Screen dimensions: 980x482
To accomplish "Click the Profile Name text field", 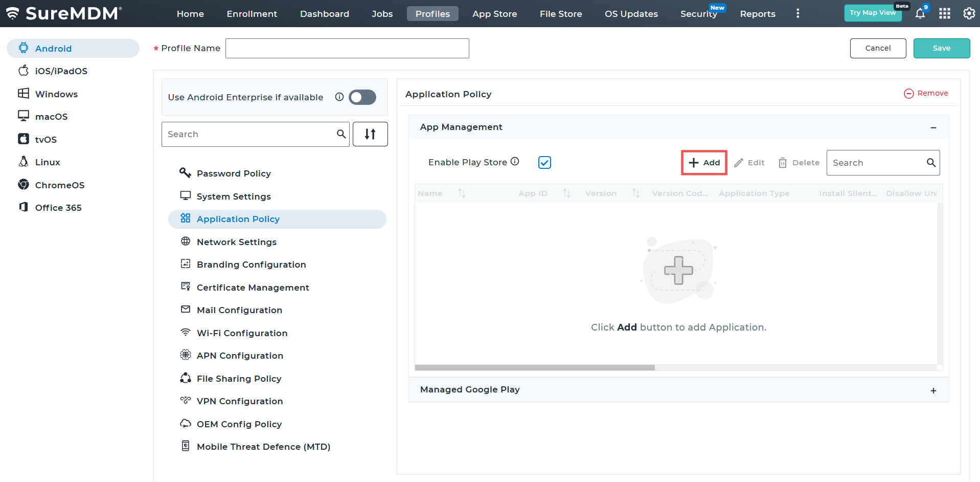I will 347,48.
